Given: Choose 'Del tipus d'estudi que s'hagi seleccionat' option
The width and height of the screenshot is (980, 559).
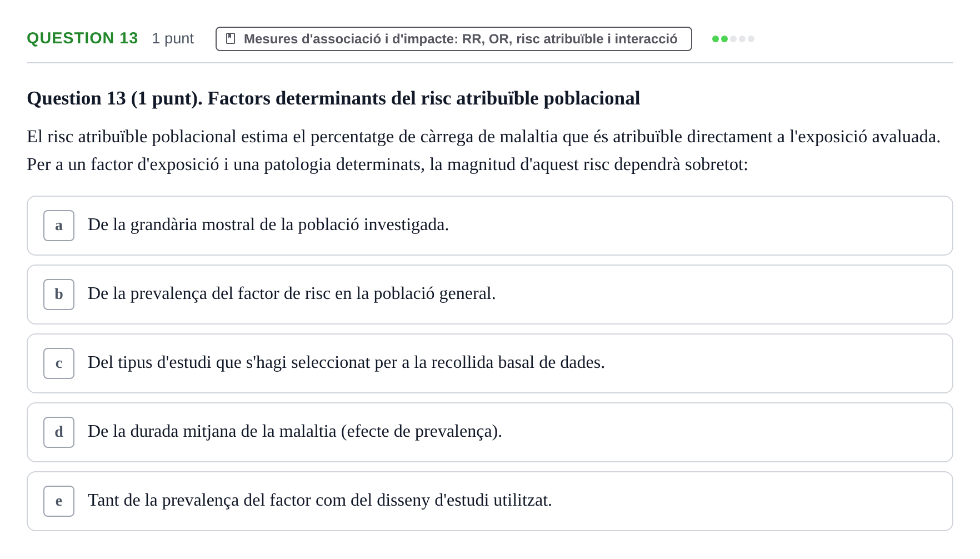Looking at the screenshot, I should (490, 363).
